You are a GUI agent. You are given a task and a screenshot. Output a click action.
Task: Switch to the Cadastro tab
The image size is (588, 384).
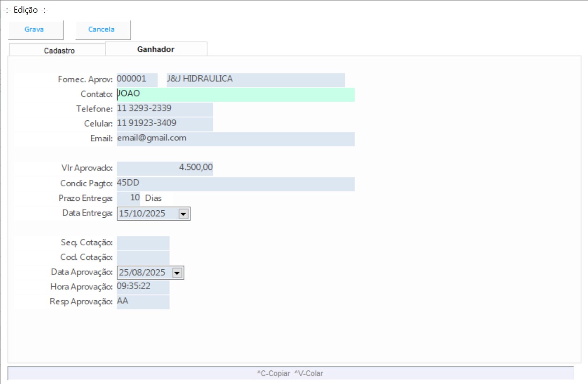click(59, 51)
